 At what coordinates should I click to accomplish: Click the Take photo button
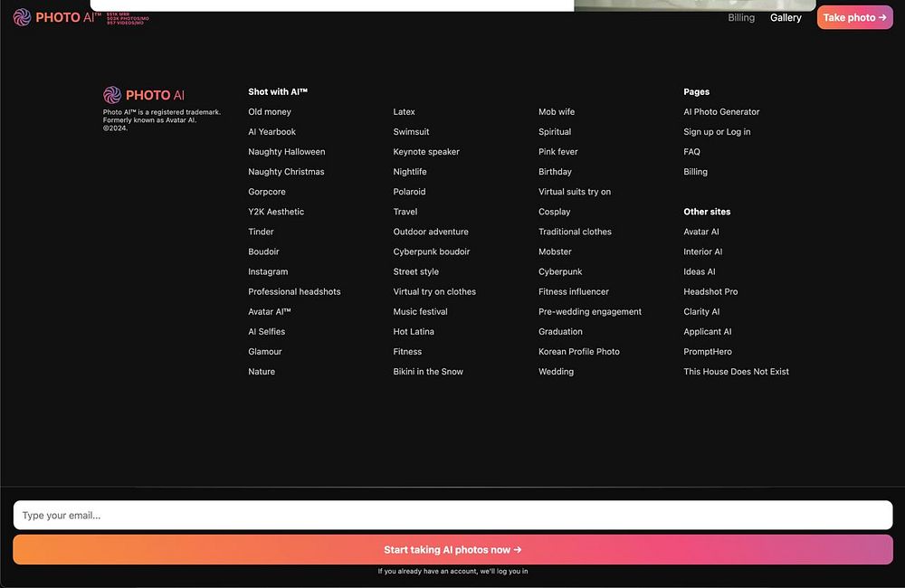pos(855,17)
